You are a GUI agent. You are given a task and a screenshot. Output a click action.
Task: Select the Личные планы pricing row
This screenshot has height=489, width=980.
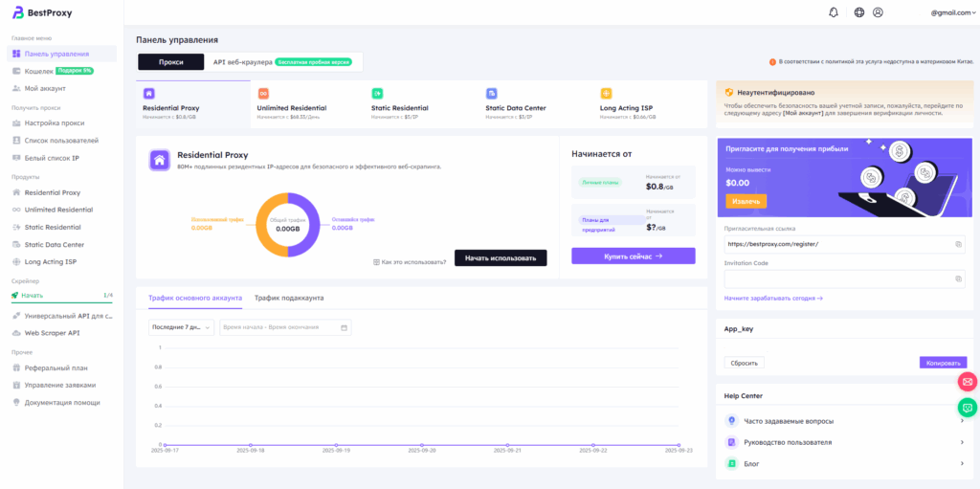tap(634, 183)
